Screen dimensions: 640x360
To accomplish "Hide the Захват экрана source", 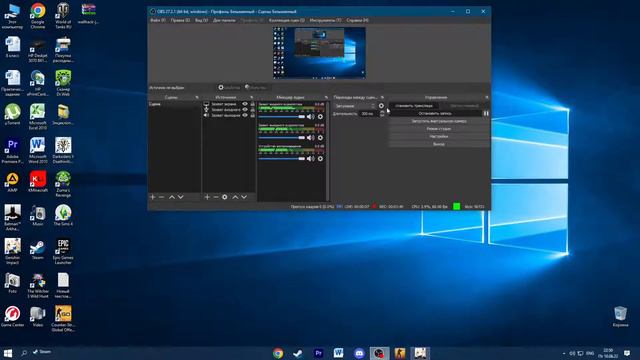I will tap(245, 104).
